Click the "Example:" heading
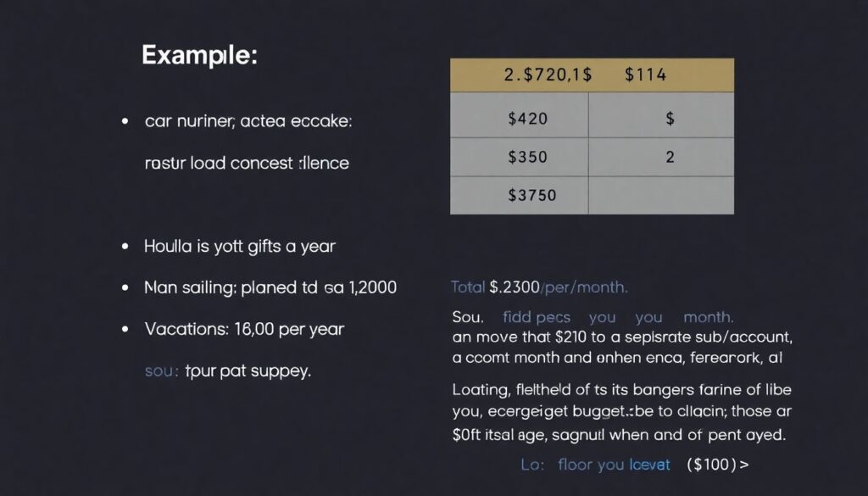Screen dimensions: 868x496 click(x=199, y=55)
